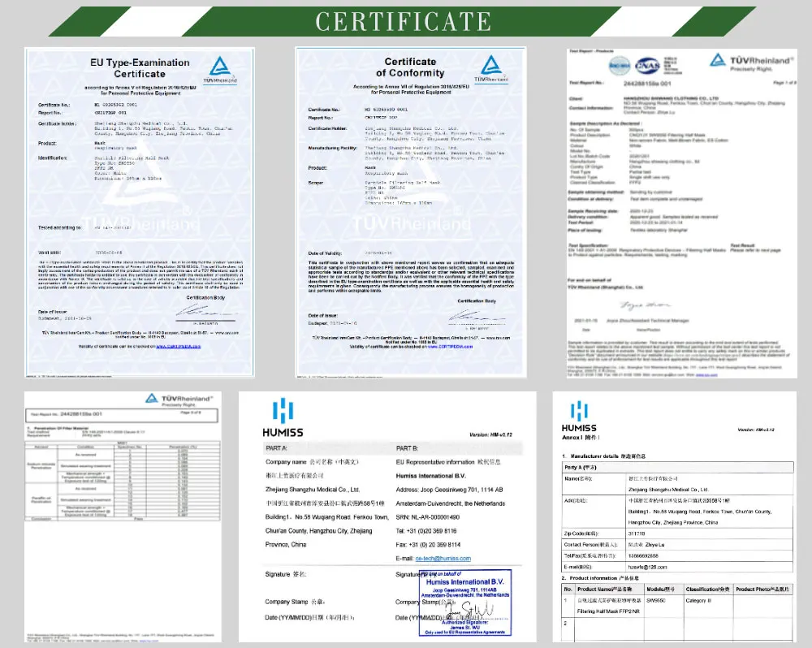
Task: Click 'Signature 签名:' label under Part A
Action: (285, 574)
